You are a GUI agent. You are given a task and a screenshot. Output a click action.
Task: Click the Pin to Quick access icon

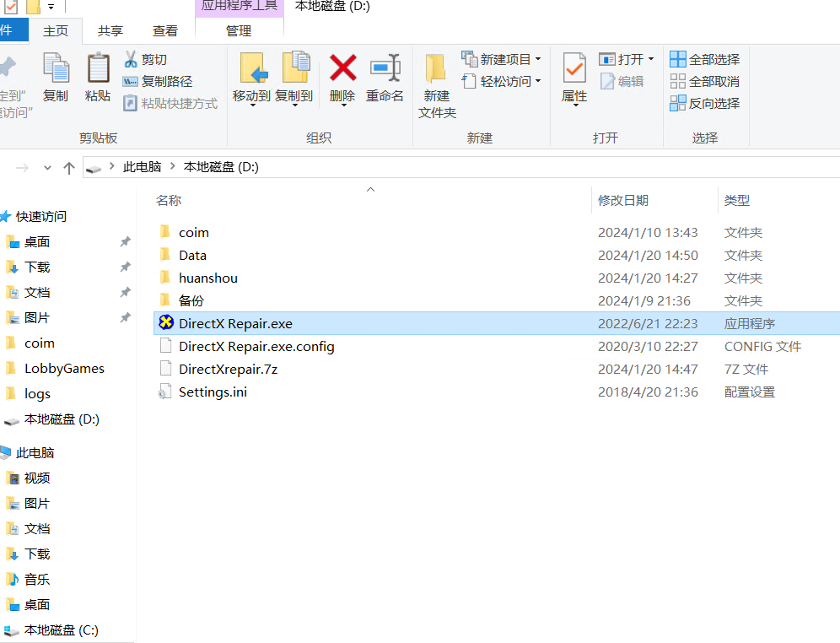tap(9, 68)
